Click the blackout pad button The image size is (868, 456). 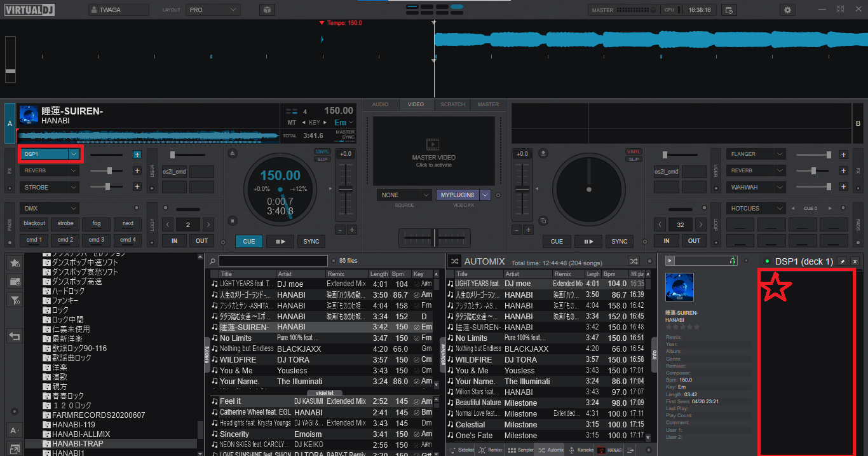click(34, 224)
